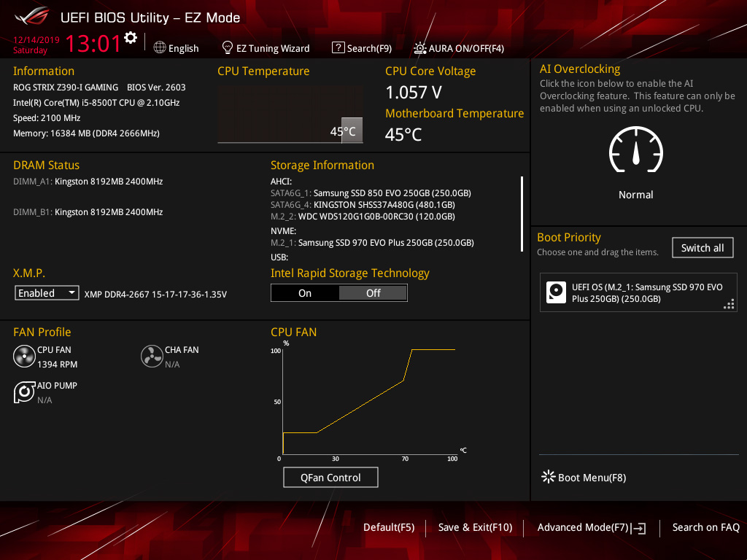Click M.2_1 Samsung SSD 970 EVO Plus entry
The image size is (747, 560).
point(372,242)
